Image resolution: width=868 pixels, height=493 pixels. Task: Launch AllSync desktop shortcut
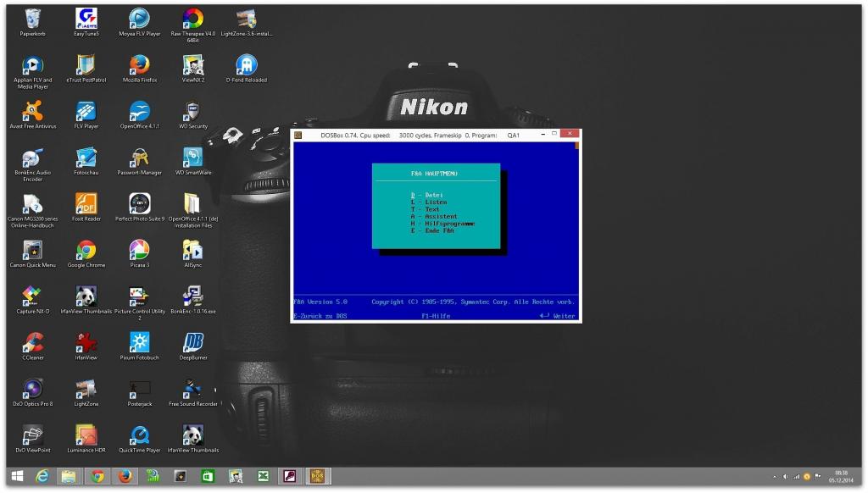[193, 252]
